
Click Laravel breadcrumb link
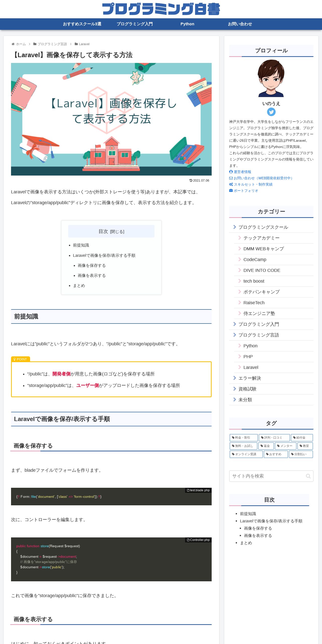click(x=84, y=44)
